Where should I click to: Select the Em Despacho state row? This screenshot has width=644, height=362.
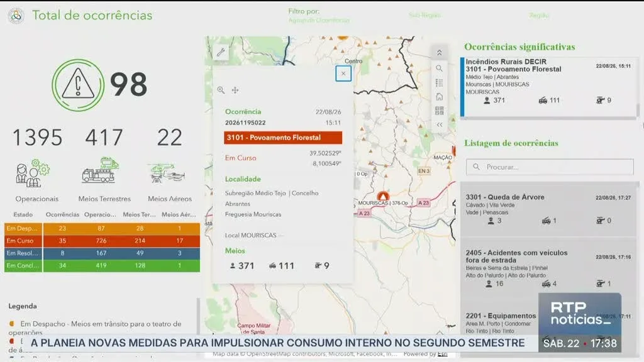click(102, 228)
